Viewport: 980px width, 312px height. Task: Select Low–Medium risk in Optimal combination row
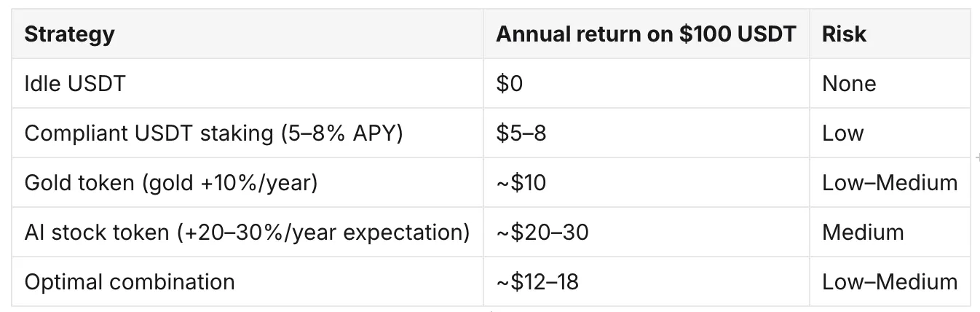pyautogui.click(x=890, y=282)
